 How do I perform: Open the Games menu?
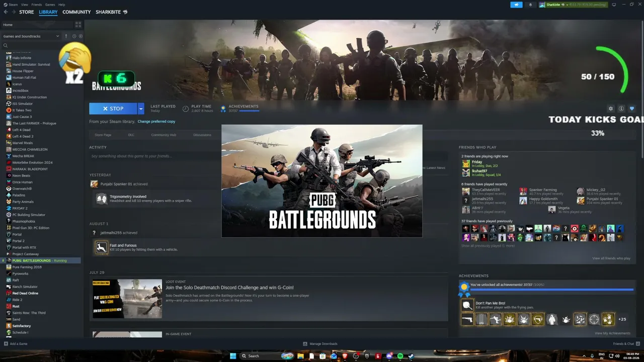[50, 5]
